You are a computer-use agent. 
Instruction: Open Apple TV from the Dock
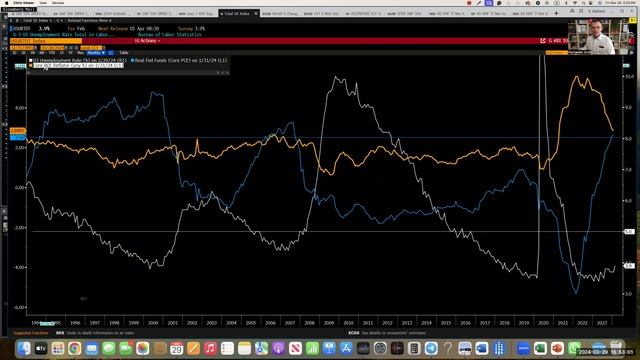41,348
